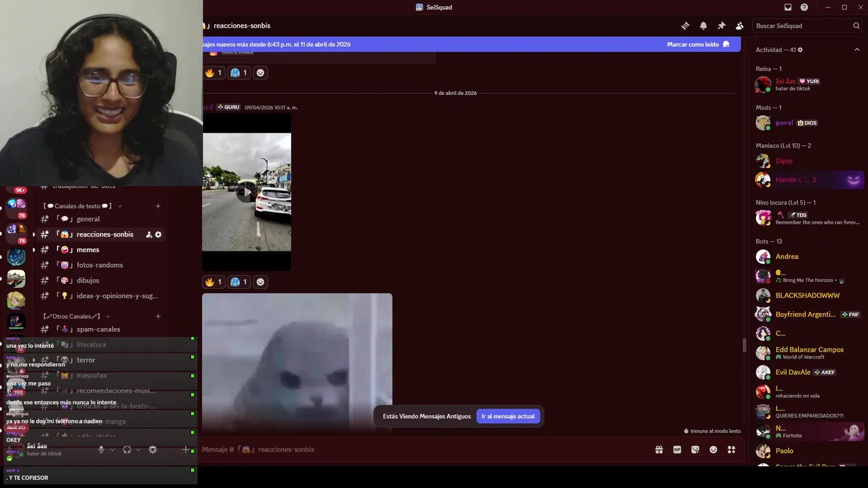Toggle blue reaction on the top message
The width and height of the screenshot is (868, 488).
pos(239,73)
